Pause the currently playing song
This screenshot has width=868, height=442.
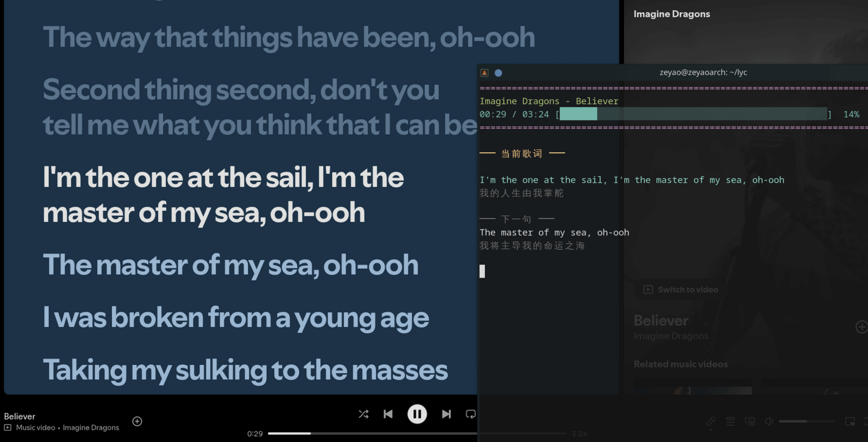pyautogui.click(x=417, y=414)
